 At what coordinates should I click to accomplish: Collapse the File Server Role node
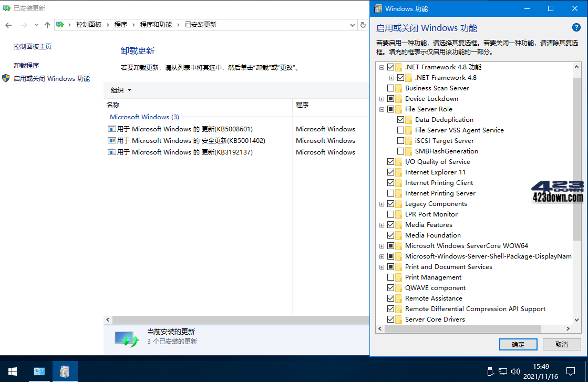click(x=381, y=109)
